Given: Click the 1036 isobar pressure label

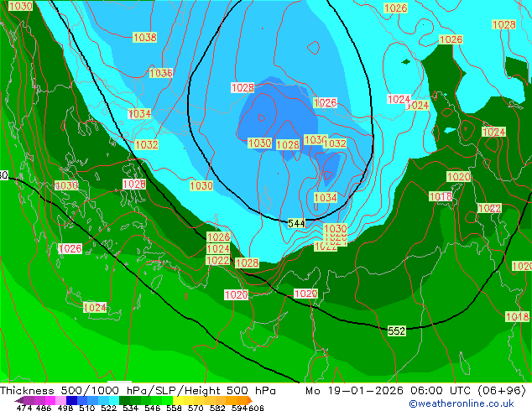Looking at the screenshot, I should (161, 73).
